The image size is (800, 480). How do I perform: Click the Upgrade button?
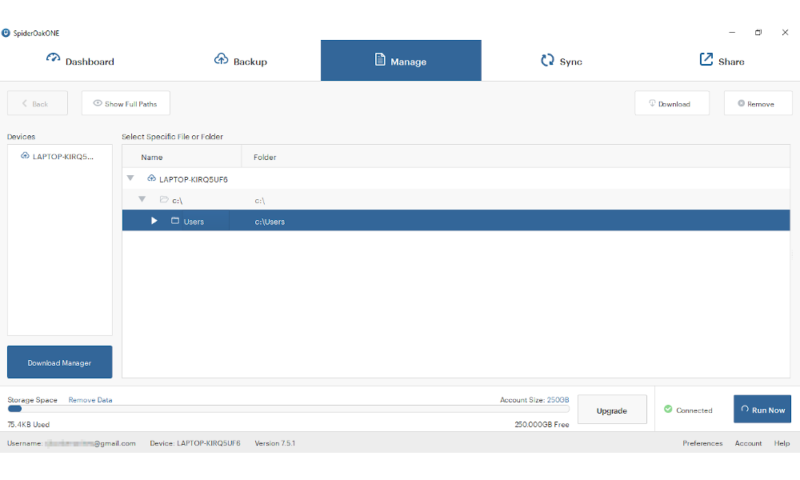(x=612, y=410)
